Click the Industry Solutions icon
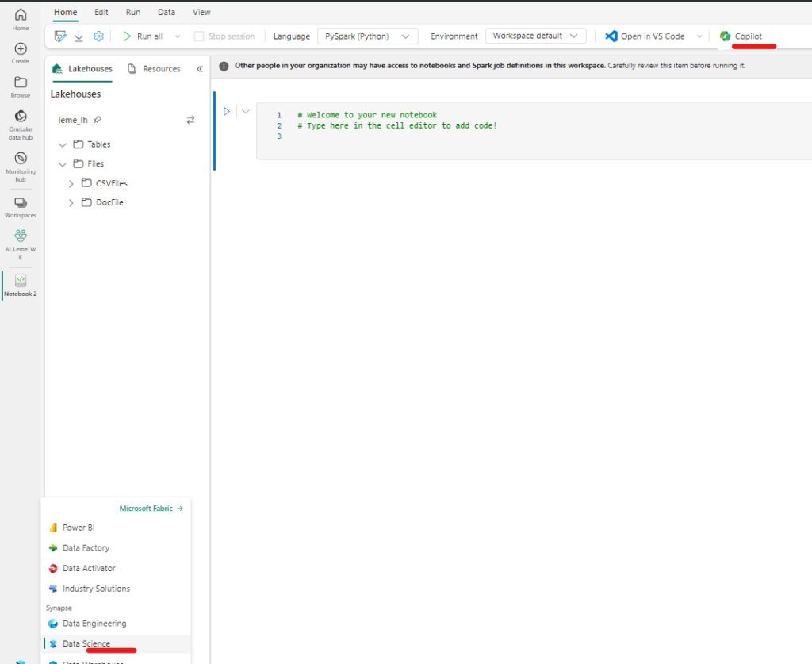The width and height of the screenshot is (812, 664). point(53,589)
